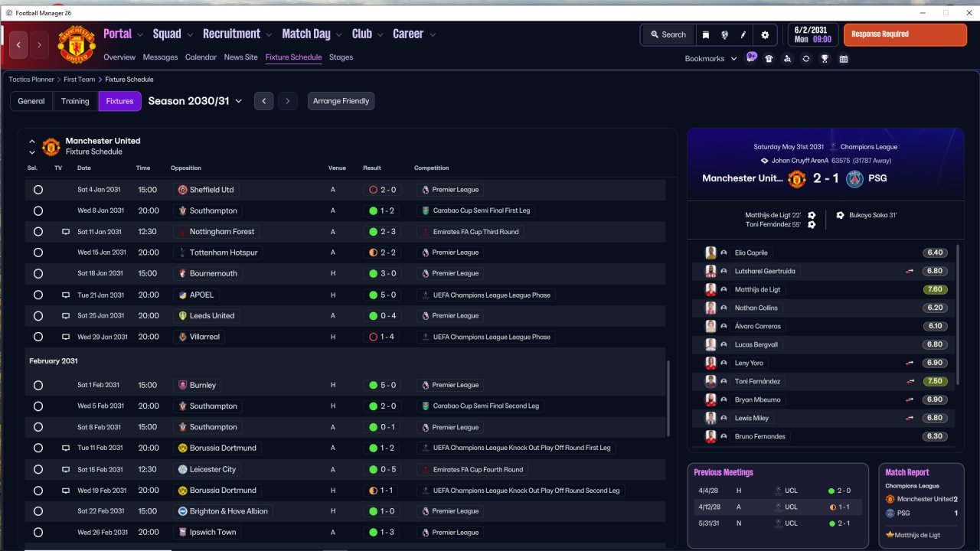Screen dimensions: 980x551
Task: Open the trophy competitions shortcut icon
Action: tap(825, 59)
